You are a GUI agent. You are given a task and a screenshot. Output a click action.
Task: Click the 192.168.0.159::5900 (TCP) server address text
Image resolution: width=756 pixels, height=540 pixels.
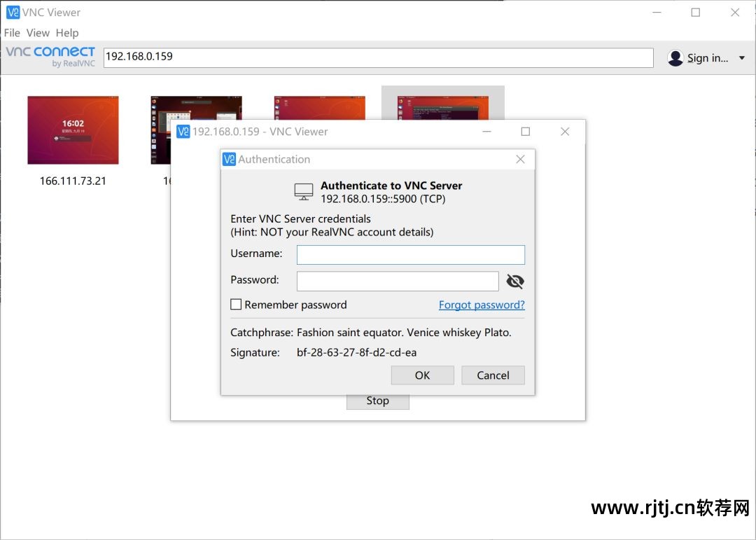pos(383,199)
